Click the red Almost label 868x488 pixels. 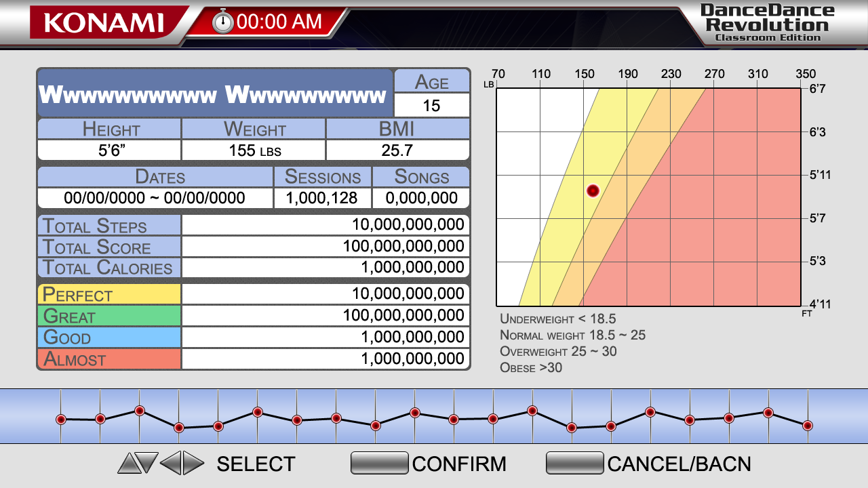click(x=109, y=359)
